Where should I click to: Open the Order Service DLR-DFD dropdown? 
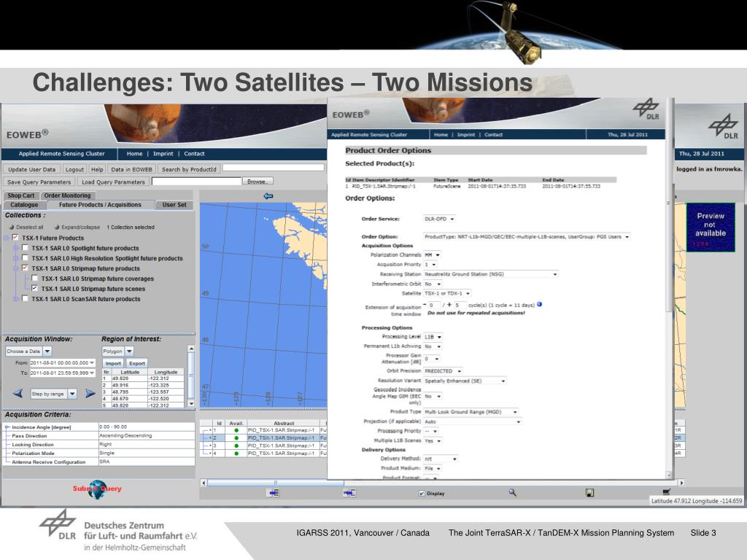click(x=439, y=219)
